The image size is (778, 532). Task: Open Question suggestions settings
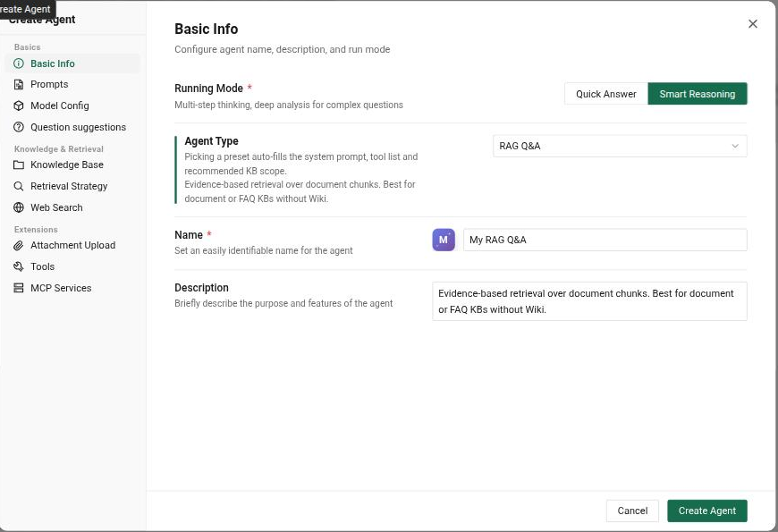[72, 127]
